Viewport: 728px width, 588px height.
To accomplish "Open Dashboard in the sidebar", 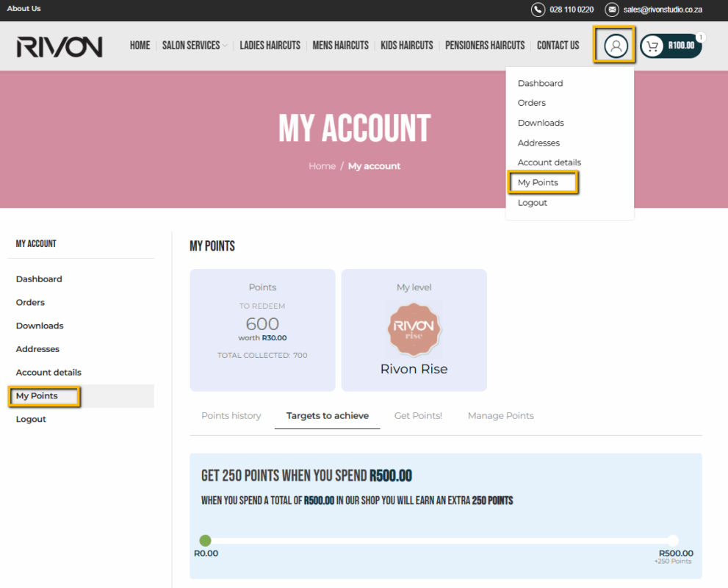I will coord(39,279).
